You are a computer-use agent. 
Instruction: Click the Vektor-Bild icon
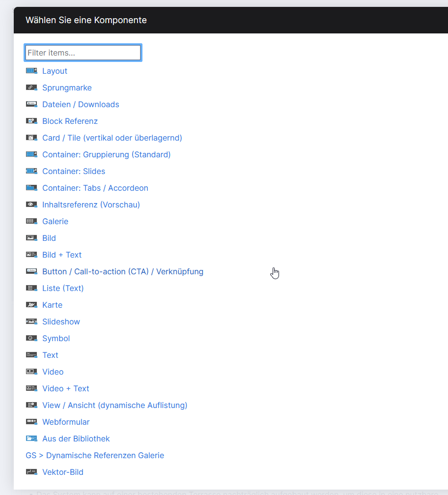pos(31,471)
